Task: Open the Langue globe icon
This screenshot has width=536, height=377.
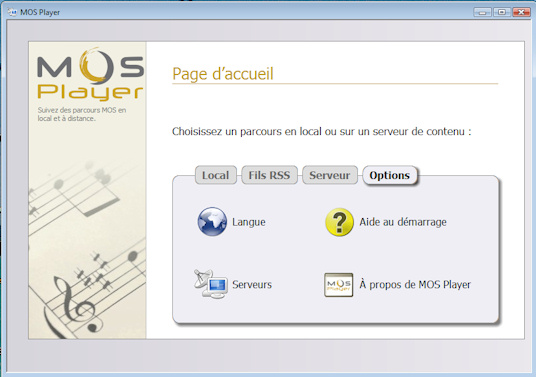Action: tap(212, 222)
